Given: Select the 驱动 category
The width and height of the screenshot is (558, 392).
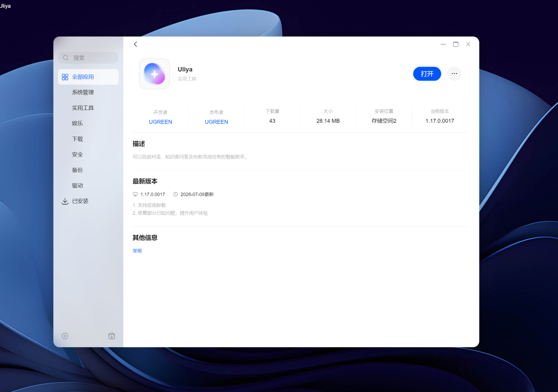Looking at the screenshot, I should pos(77,185).
